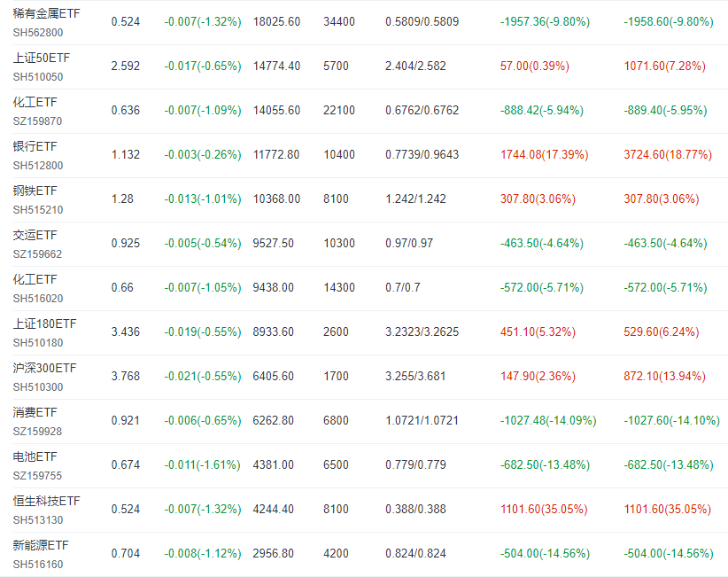This screenshot has height=577, width=728.
Task: Open 沪深300ETF stock name
Action: pyautogui.click(x=44, y=368)
